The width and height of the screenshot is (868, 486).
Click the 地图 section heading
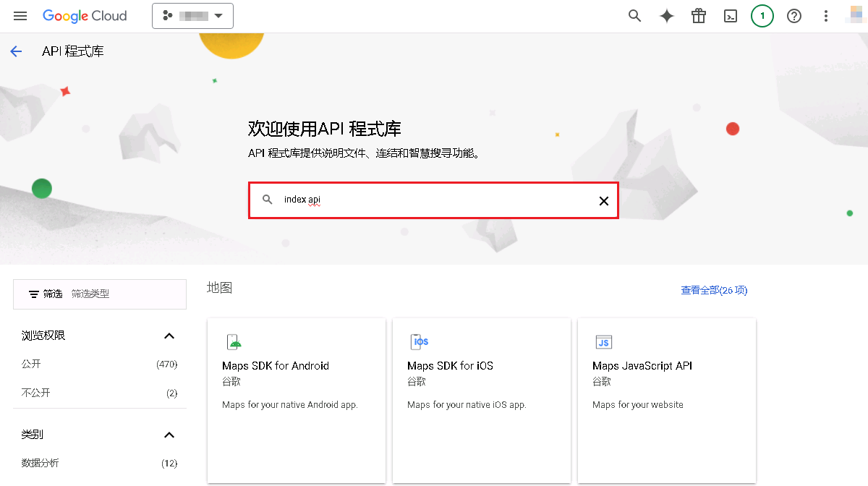(220, 288)
